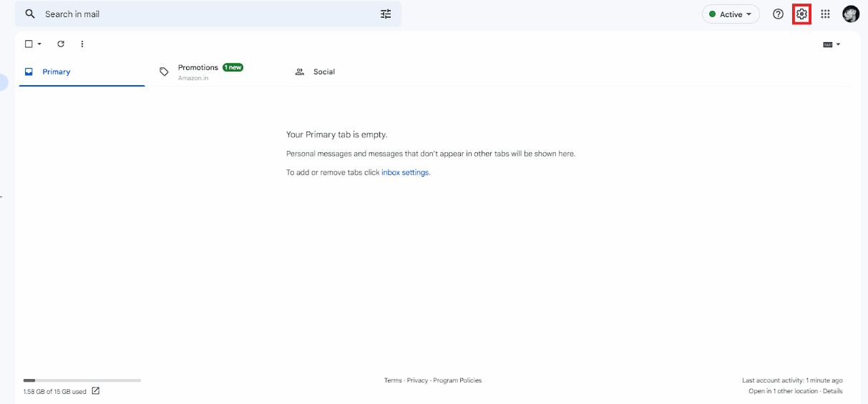
Task: Focus the Search in mail field
Action: click(x=208, y=14)
